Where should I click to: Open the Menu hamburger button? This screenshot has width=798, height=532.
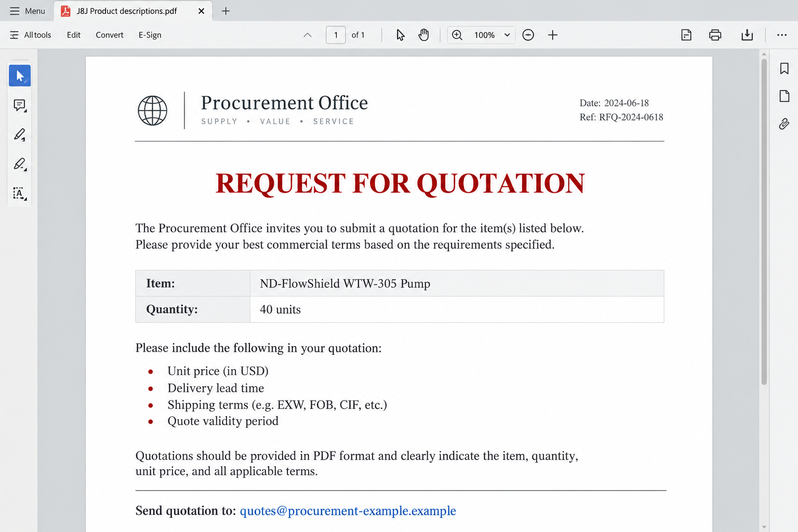click(x=28, y=11)
